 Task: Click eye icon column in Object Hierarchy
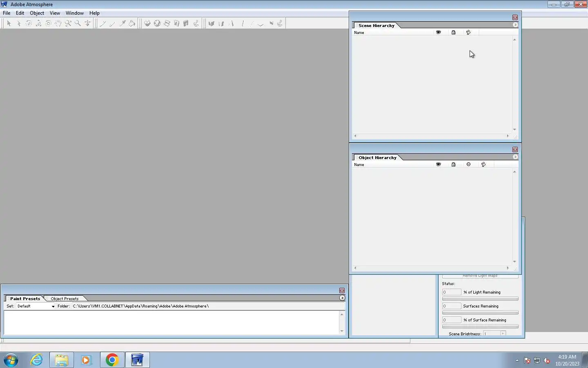439,164
